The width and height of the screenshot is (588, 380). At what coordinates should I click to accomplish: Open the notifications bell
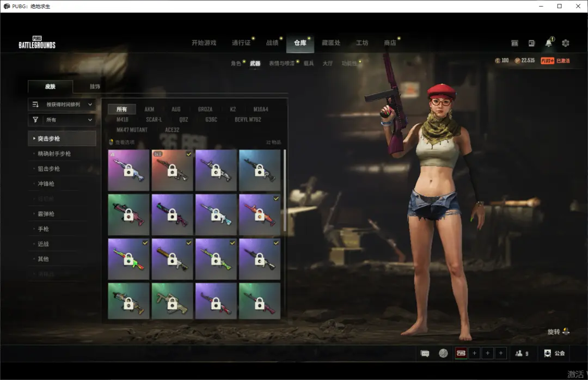(x=549, y=43)
